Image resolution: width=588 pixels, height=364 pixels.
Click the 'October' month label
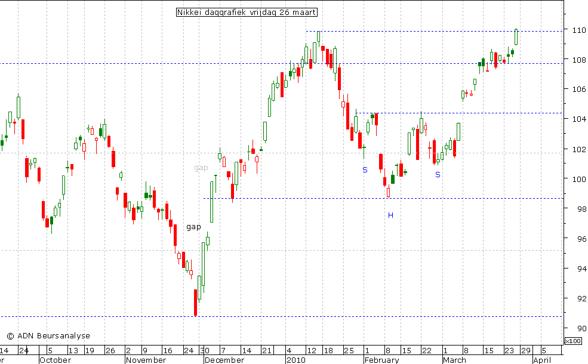point(55,360)
